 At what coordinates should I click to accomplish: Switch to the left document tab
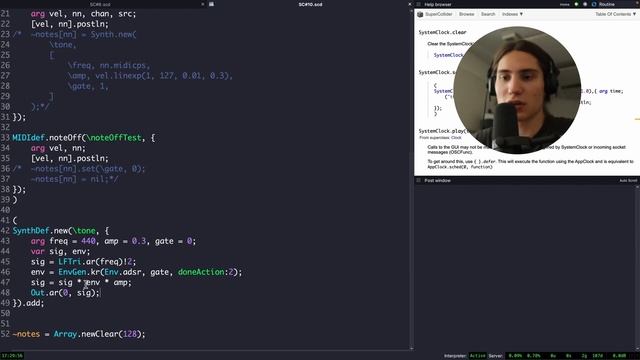coord(100,4)
